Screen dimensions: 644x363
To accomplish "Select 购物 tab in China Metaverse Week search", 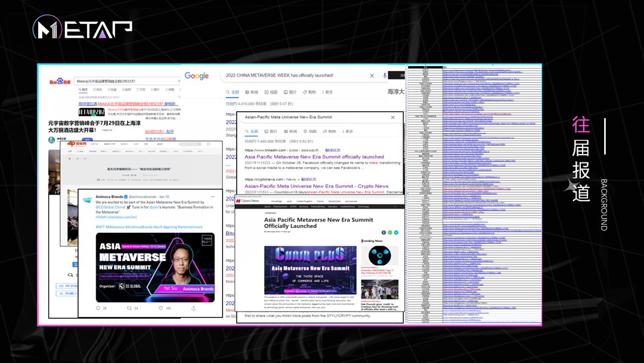I will [x=309, y=92].
